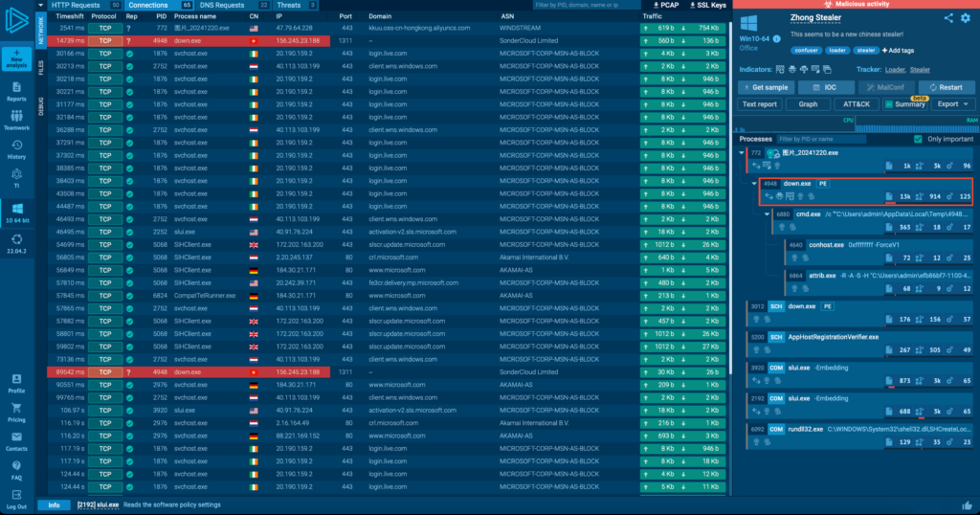This screenshot has width=980, height=515.
Task: Click the share icon beside Zhong Stealer
Action: [948, 18]
